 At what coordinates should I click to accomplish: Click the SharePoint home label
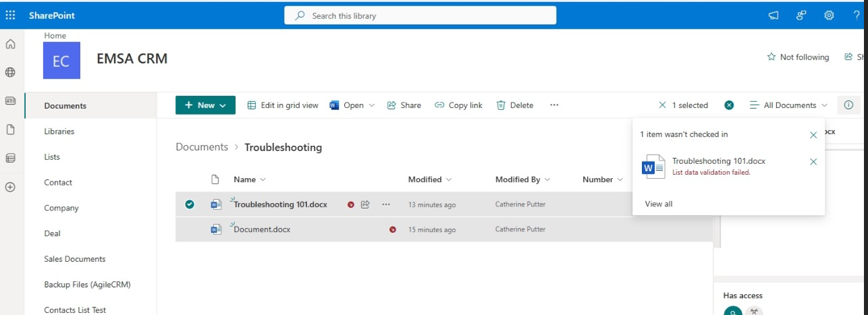click(52, 15)
